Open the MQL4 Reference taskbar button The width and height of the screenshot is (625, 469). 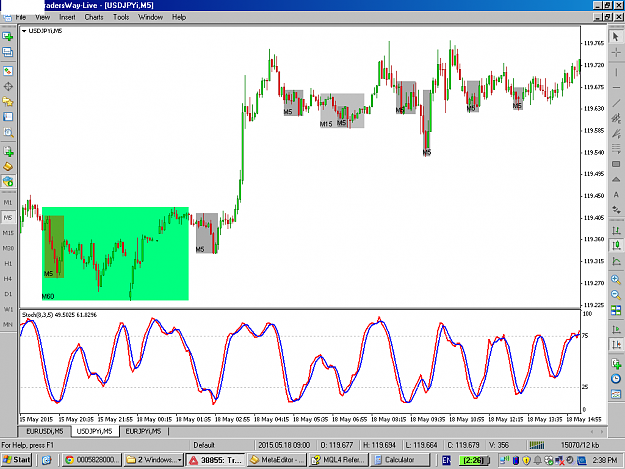tap(338, 460)
